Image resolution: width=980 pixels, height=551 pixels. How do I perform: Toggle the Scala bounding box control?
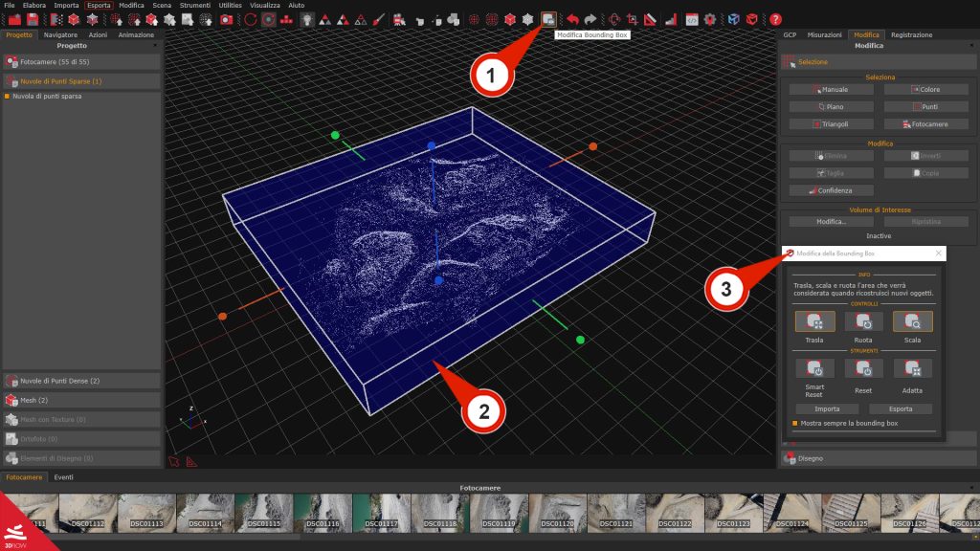point(912,321)
